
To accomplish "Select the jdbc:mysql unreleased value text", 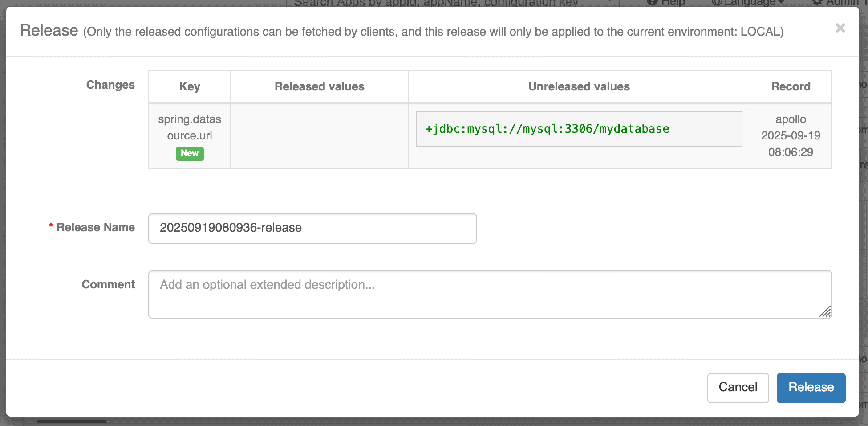I will tap(547, 129).
